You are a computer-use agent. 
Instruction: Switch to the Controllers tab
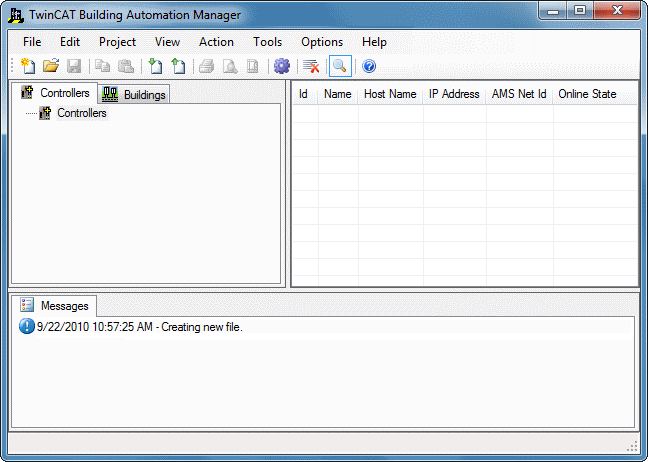coord(55,93)
